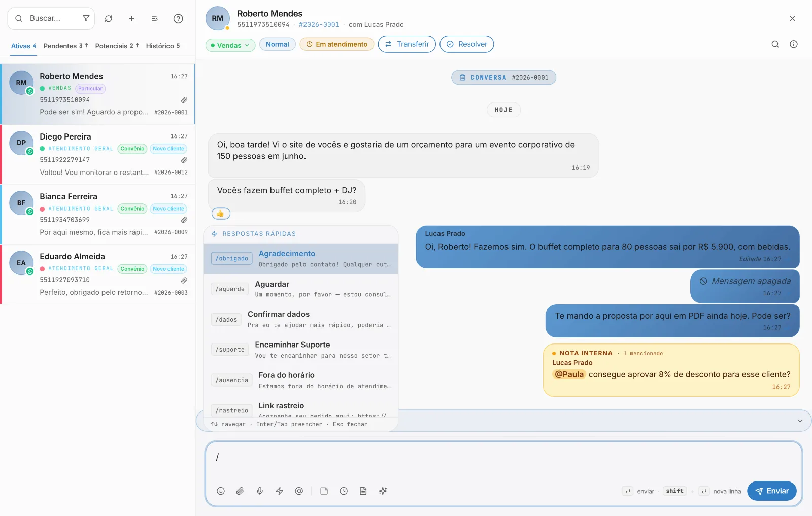Image resolution: width=812 pixels, height=516 pixels.
Task: Refresh the conversation list
Action: pos(109,19)
